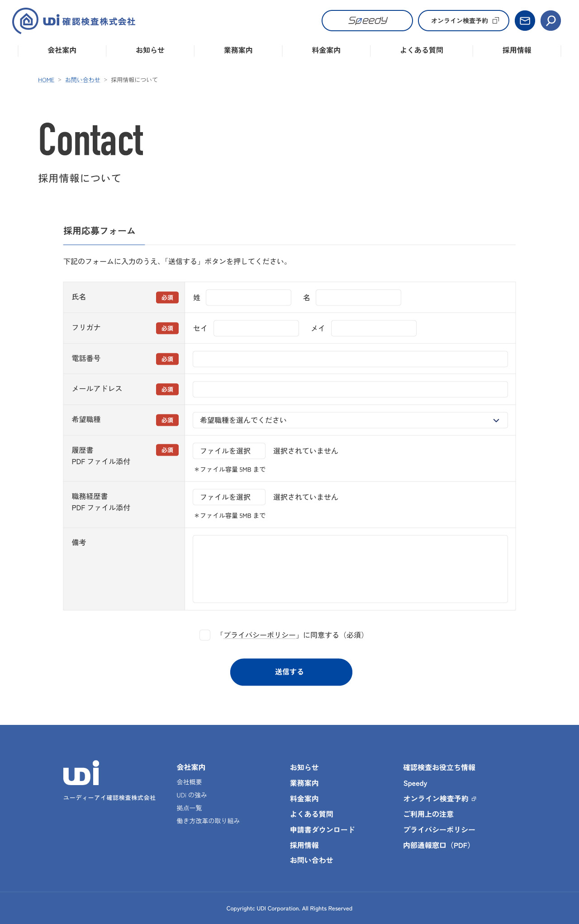Open the search magnifier icon

point(551,21)
